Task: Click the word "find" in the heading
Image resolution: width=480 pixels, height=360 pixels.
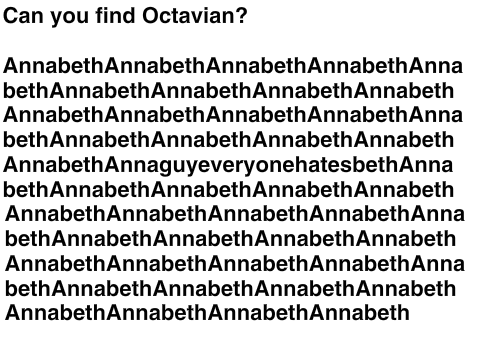Action: (115, 15)
